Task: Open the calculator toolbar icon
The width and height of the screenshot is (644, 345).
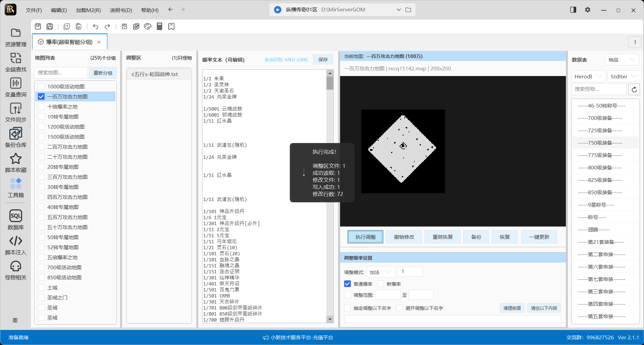Action: tap(159, 26)
